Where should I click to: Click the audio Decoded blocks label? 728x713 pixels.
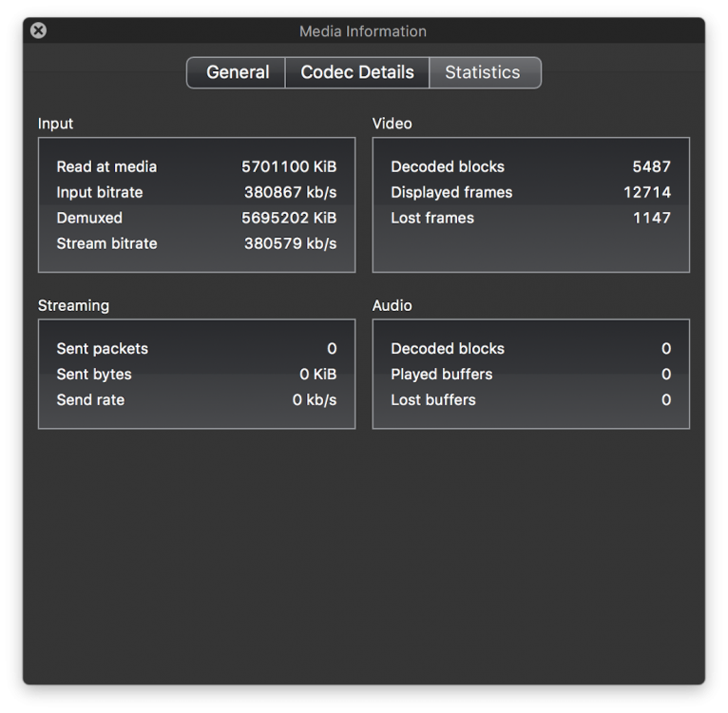click(448, 349)
